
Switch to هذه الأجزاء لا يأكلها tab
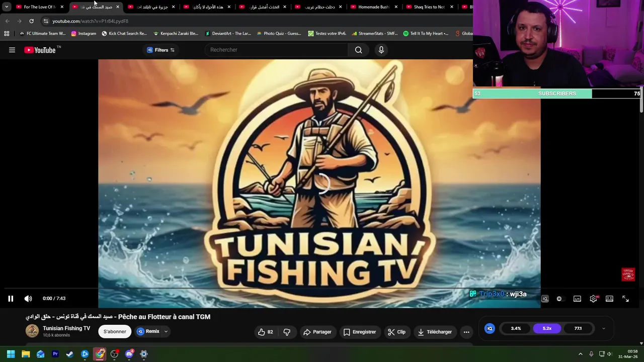[206, 7]
